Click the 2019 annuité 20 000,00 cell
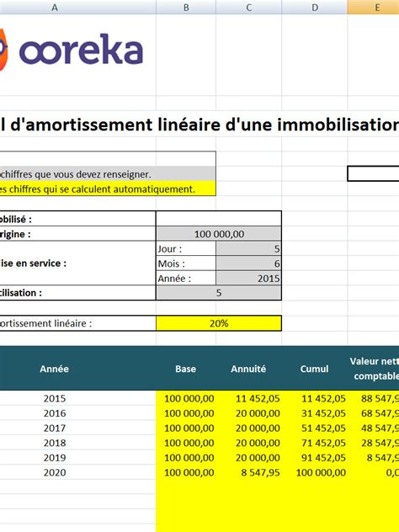The height and width of the screenshot is (532, 399). click(x=248, y=457)
